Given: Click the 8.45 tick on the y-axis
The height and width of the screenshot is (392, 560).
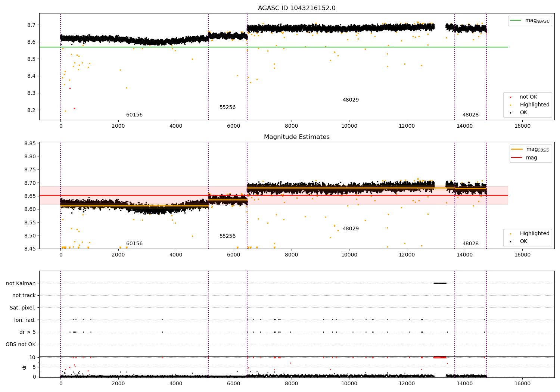Looking at the screenshot, I should 30,249.
